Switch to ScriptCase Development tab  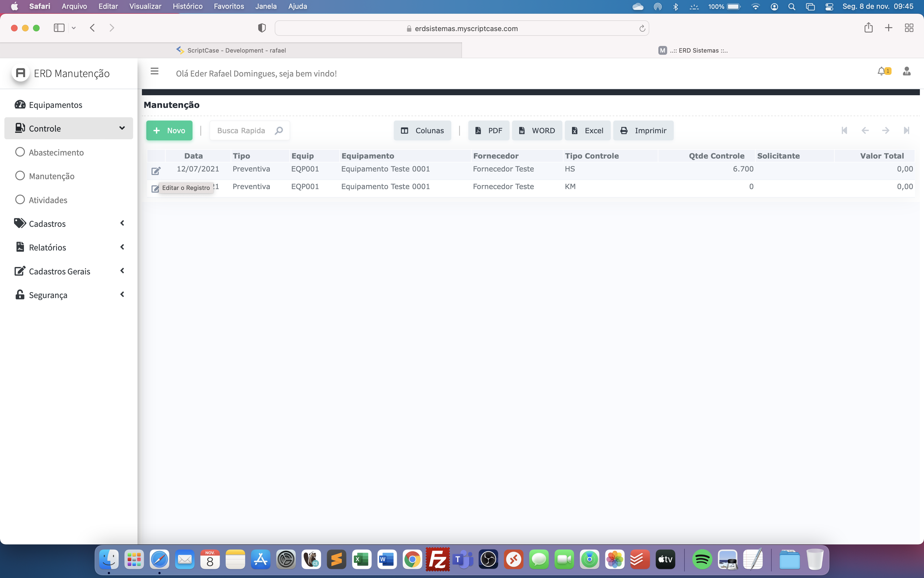[x=231, y=50]
